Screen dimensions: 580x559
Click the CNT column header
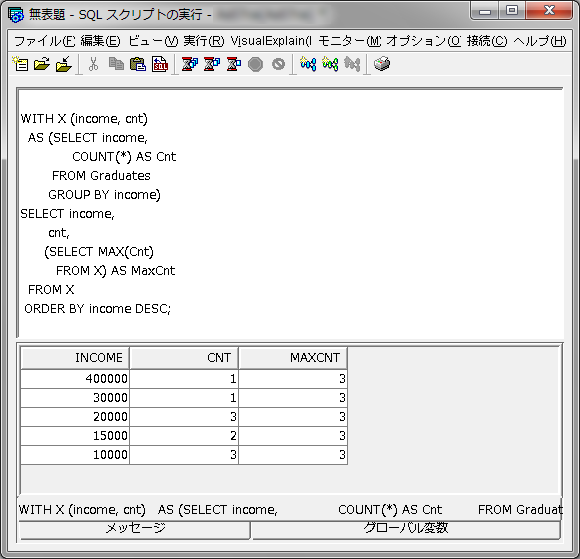(x=184, y=358)
